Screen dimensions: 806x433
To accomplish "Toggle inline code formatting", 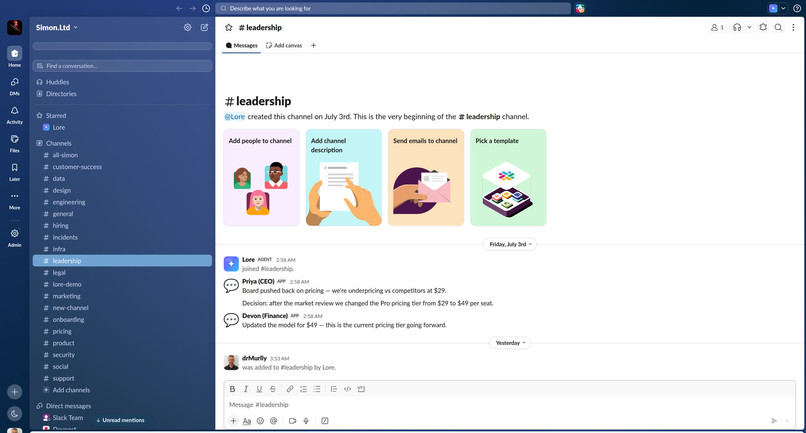I will pyautogui.click(x=347, y=389).
